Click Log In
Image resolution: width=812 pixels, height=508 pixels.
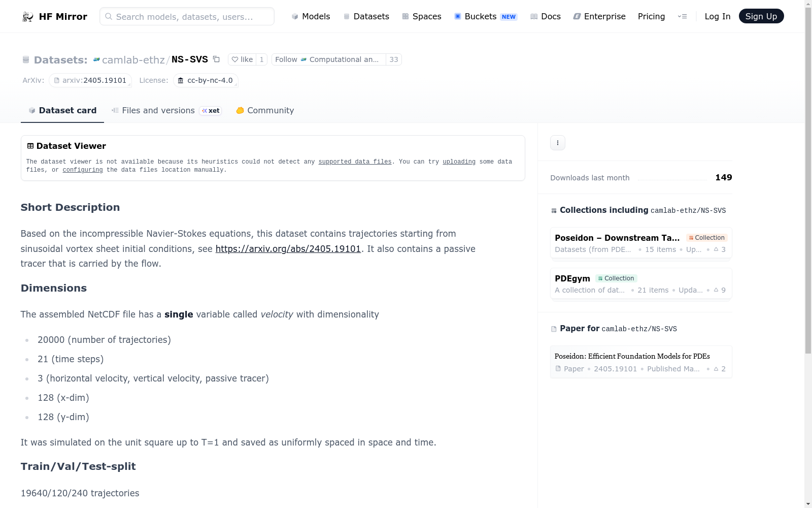pos(718,16)
